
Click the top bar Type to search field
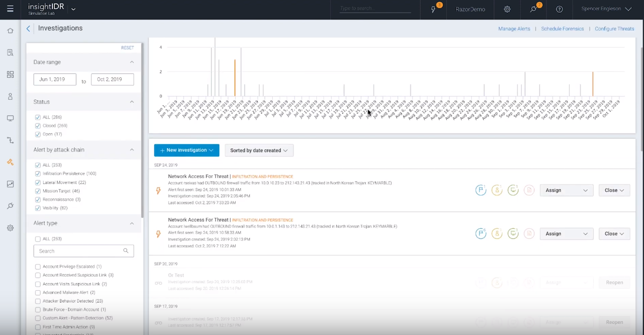[375, 9]
